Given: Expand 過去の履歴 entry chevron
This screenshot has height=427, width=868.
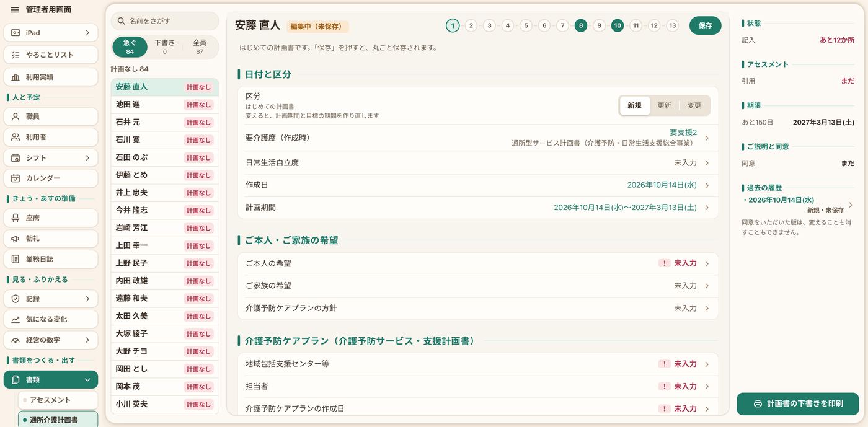Looking at the screenshot, I should 851,205.
